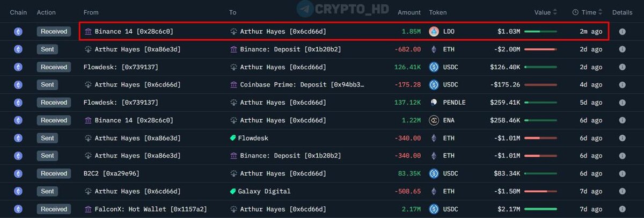Click the Chain column header
The image size is (644, 218).
click(19, 12)
